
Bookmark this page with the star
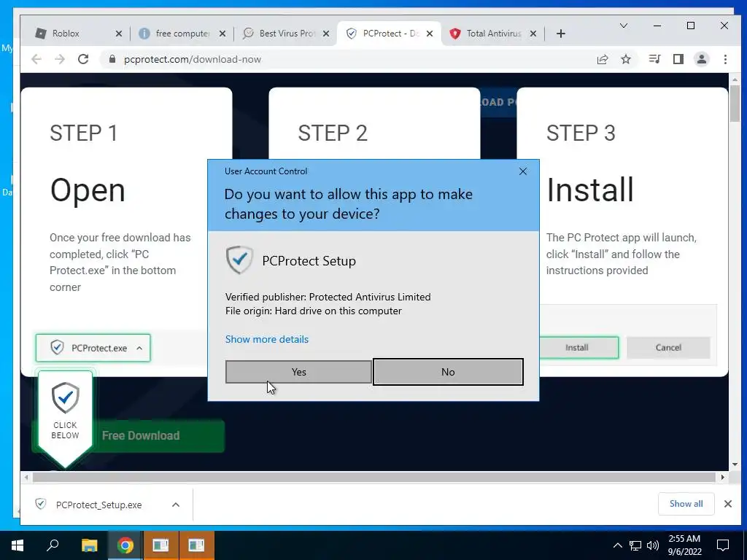tap(625, 59)
